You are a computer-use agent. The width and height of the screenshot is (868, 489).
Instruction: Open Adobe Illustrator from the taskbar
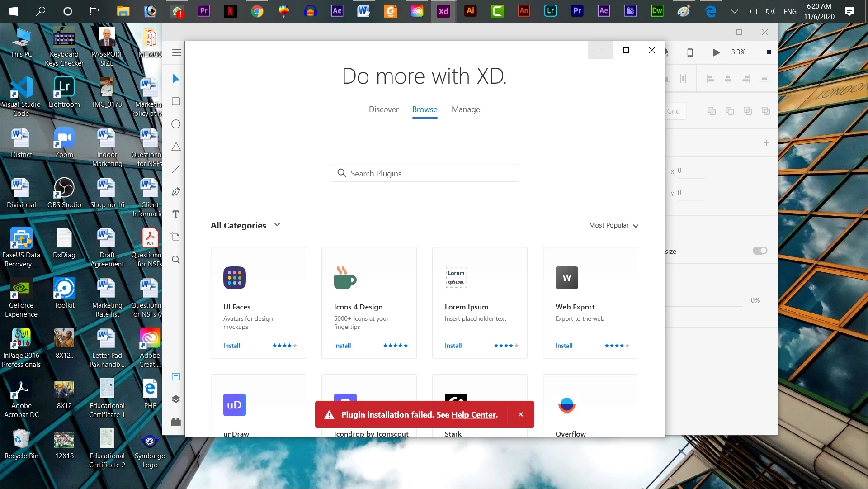[470, 11]
